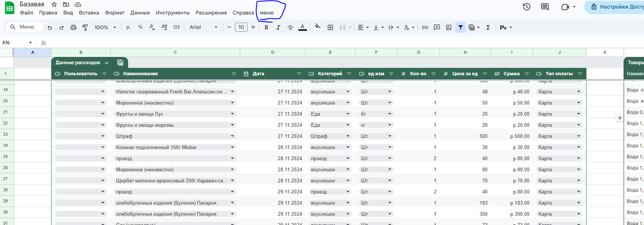644x225 pixels.
Task: Open the comments panel icon
Action: point(545,7)
